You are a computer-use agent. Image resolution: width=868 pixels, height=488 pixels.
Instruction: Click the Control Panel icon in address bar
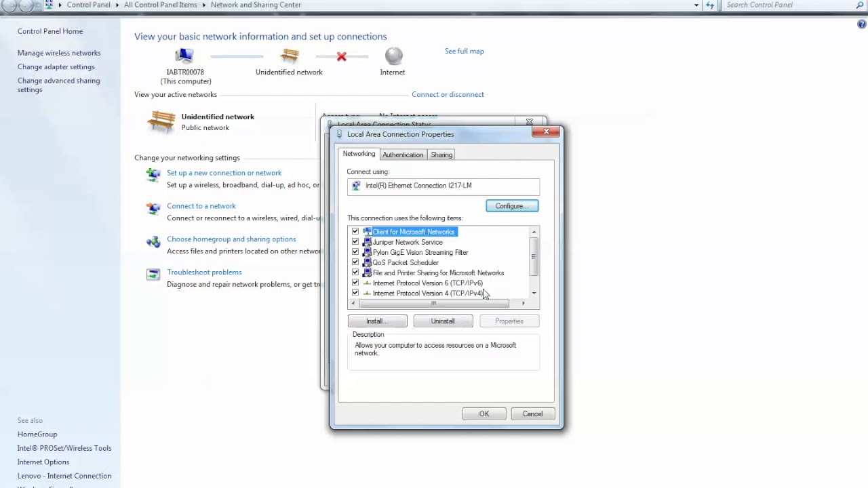point(49,5)
